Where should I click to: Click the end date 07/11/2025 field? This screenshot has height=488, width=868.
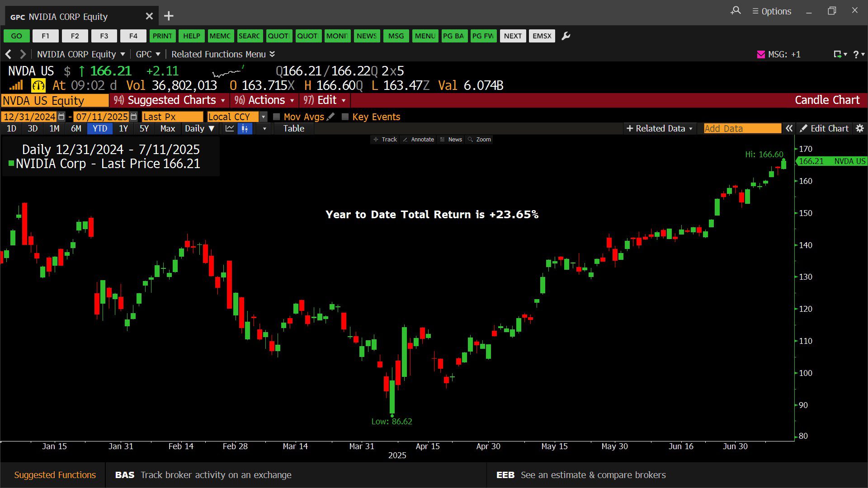(x=101, y=117)
